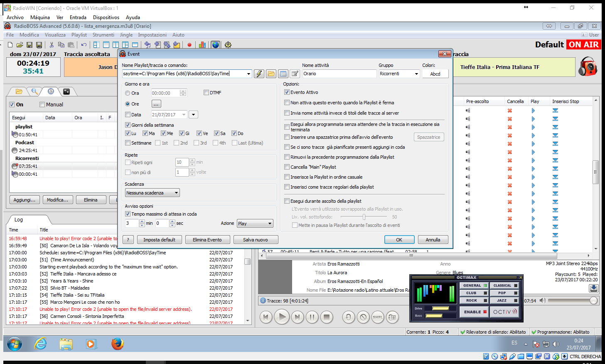
Task: Toggle the Evento Attivo checkbox
Action: (287, 92)
